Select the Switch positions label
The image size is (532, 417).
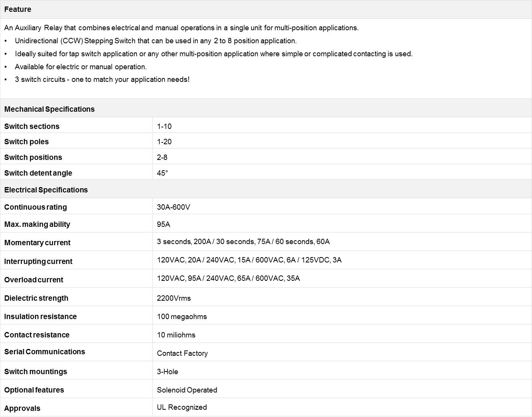pos(33,157)
